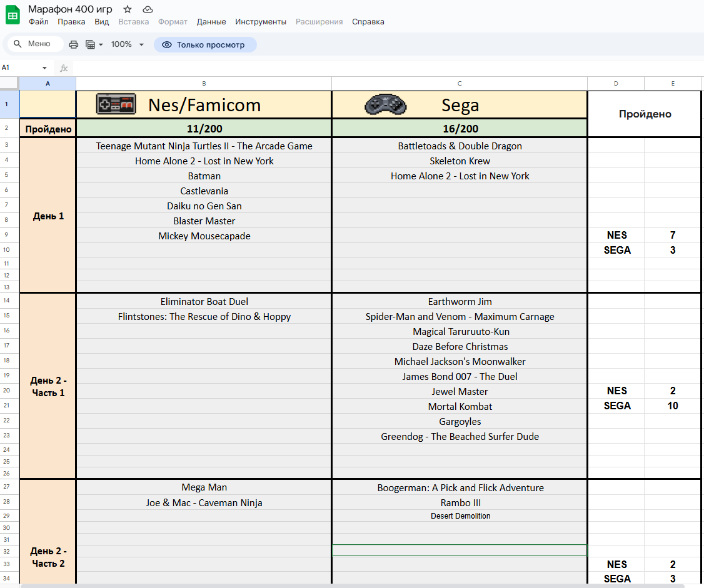Select column B header
Screen dimensions: 704x588
point(204,84)
